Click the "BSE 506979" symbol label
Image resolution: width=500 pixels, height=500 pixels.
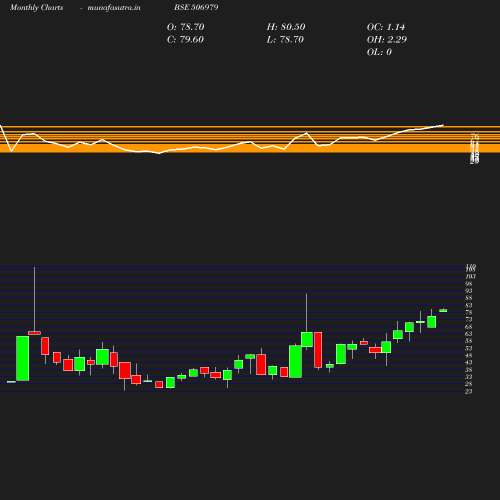(x=196, y=7)
